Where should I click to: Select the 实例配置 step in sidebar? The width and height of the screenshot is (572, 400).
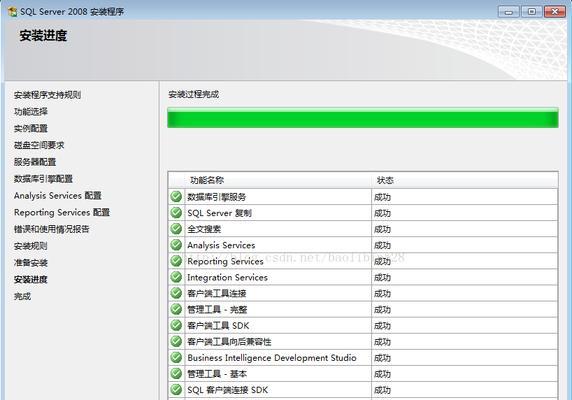(31, 128)
